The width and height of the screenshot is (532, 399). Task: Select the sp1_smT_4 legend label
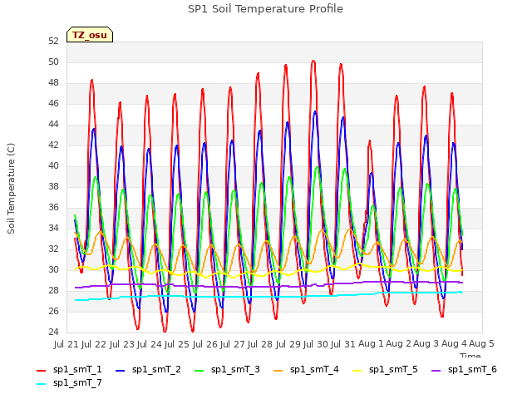314,369
